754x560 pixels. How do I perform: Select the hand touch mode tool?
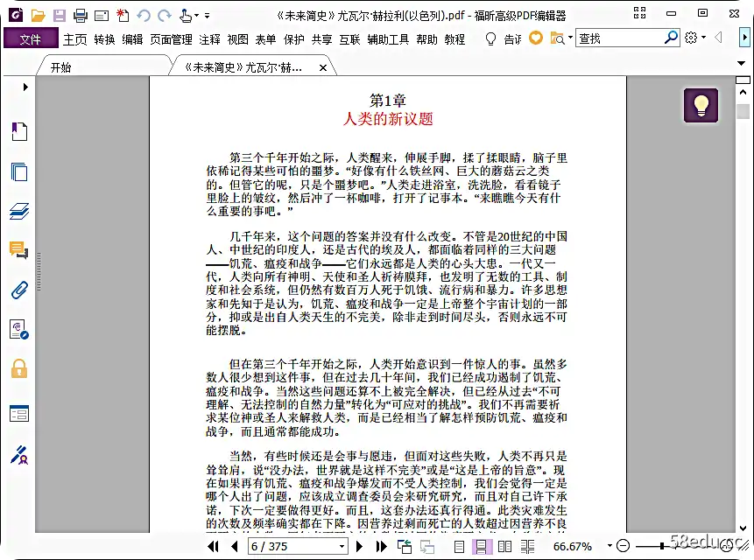coord(186,16)
